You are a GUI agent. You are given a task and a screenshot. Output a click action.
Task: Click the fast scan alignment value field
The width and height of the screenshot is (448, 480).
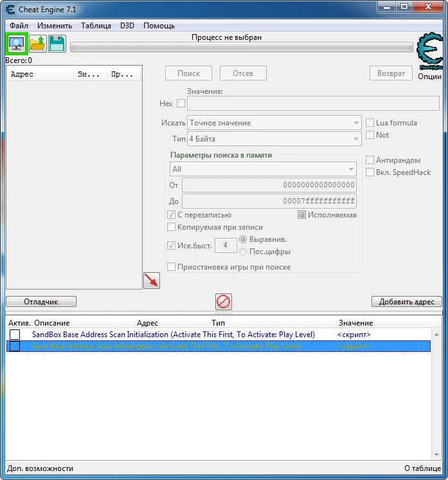pyautogui.click(x=226, y=245)
